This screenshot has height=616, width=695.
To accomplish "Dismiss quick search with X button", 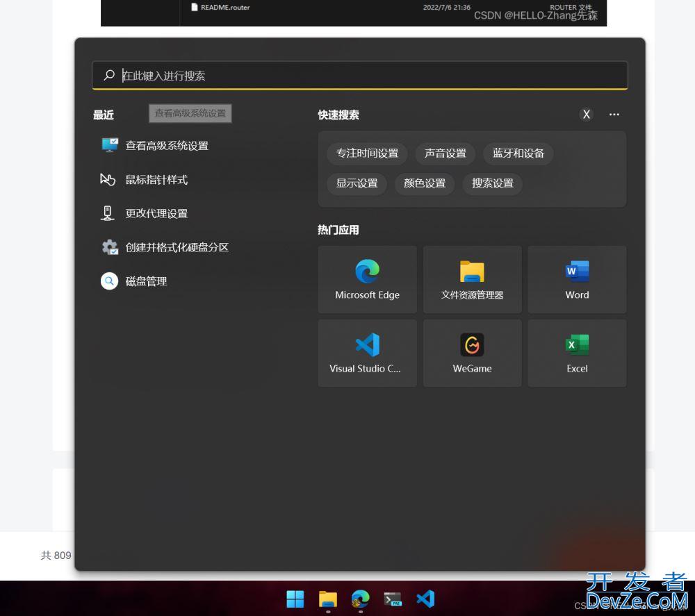I will [x=587, y=115].
